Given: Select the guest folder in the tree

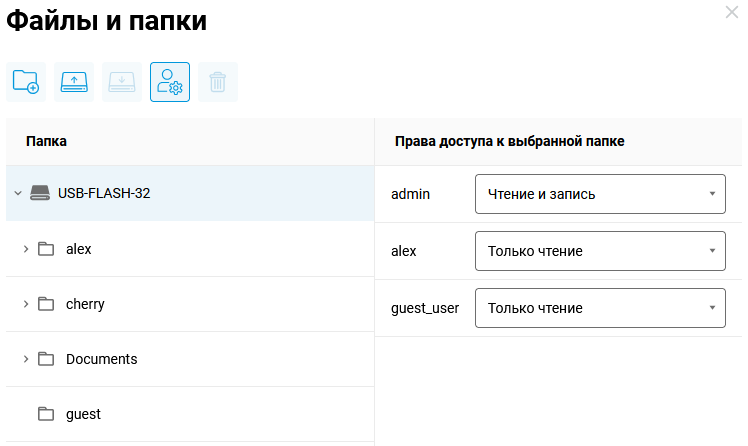Looking at the screenshot, I should [x=83, y=414].
